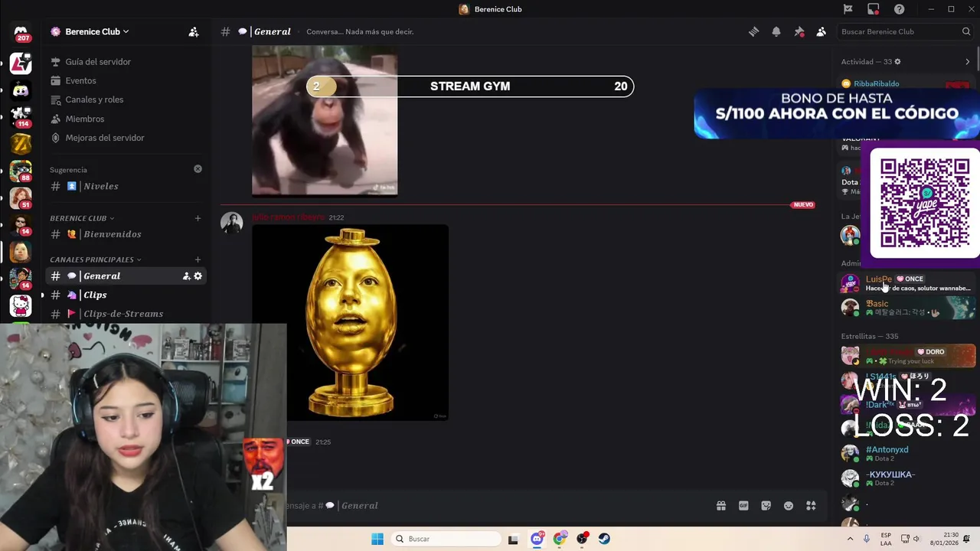
Task: Toggle the member list visibility
Action: (821, 31)
